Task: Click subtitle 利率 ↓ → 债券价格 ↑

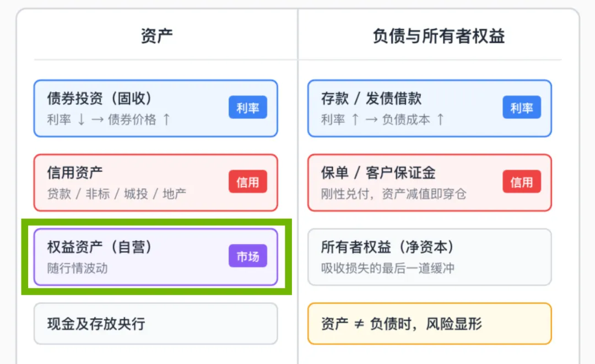Action: tap(109, 119)
